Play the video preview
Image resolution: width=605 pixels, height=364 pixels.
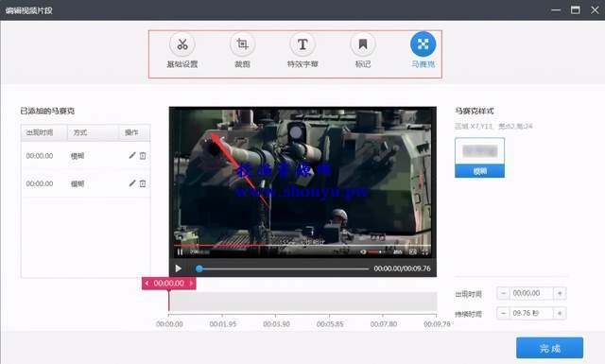click(179, 269)
